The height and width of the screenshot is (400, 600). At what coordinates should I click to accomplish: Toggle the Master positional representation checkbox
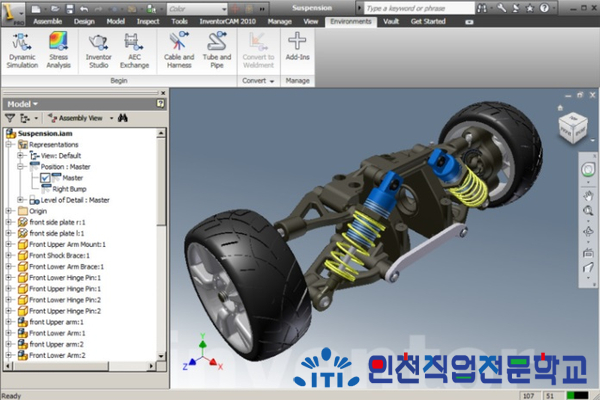(x=45, y=178)
